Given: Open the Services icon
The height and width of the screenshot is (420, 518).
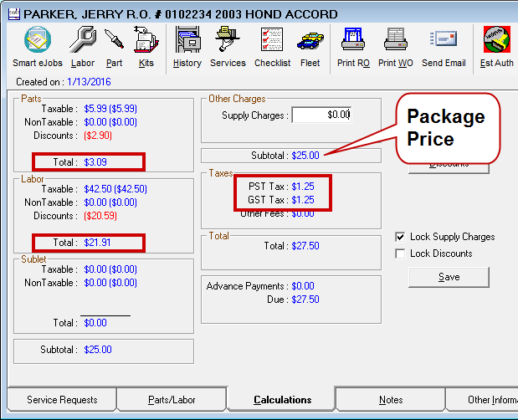Looking at the screenshot, I should (x=228, y=46).
